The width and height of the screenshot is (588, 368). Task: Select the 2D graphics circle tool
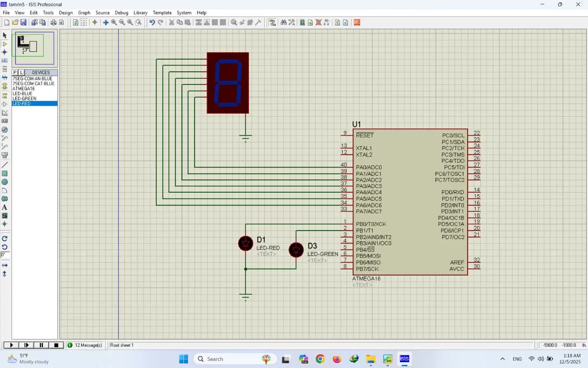pos(5,182)
